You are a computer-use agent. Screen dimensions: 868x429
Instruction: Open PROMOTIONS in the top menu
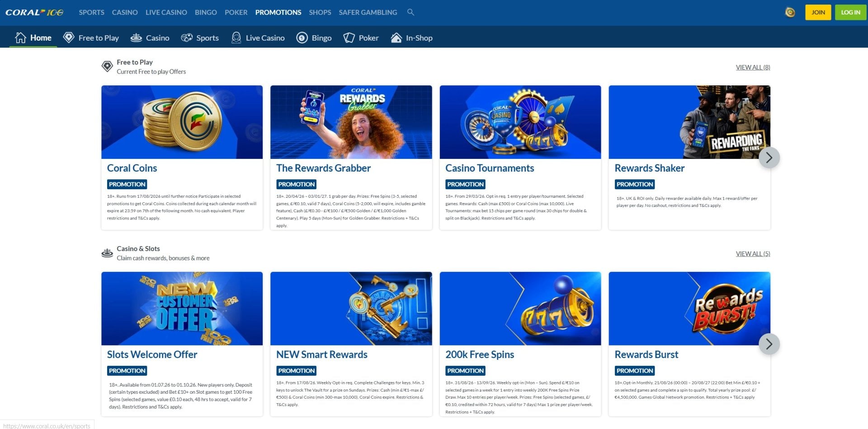[278, 12]
